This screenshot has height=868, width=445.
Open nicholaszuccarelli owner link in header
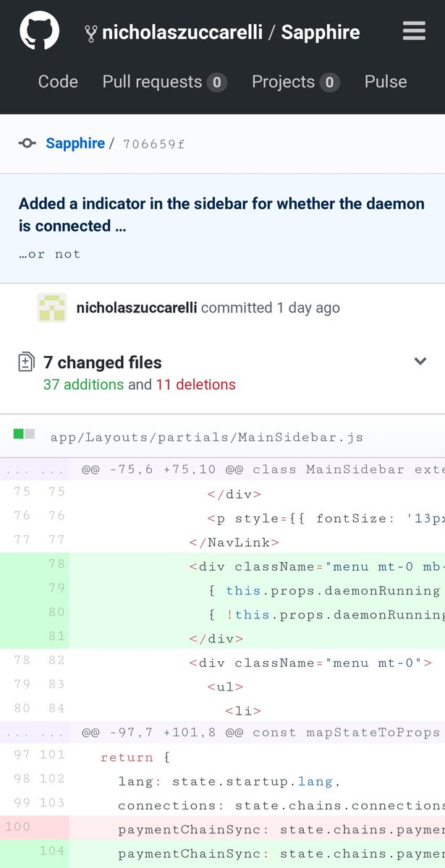pos(182,33)
